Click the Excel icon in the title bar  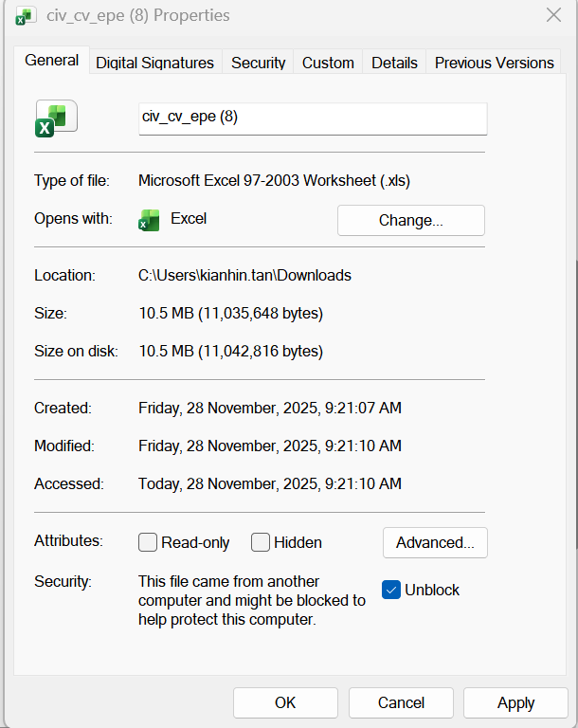tap(26, 16)
